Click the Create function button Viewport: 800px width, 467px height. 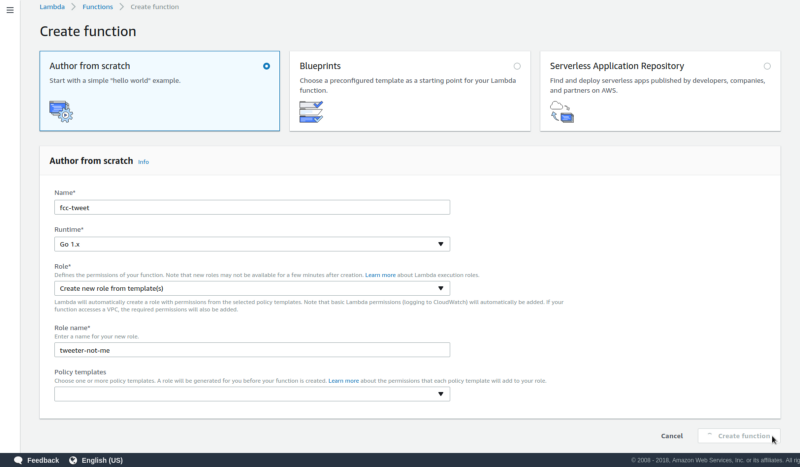738,436
